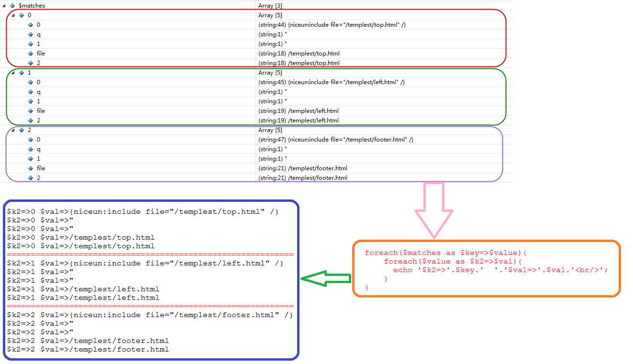
Task: Click the diamond icon of key 1 in sub-array 2
Action: (x=31, y=159)
